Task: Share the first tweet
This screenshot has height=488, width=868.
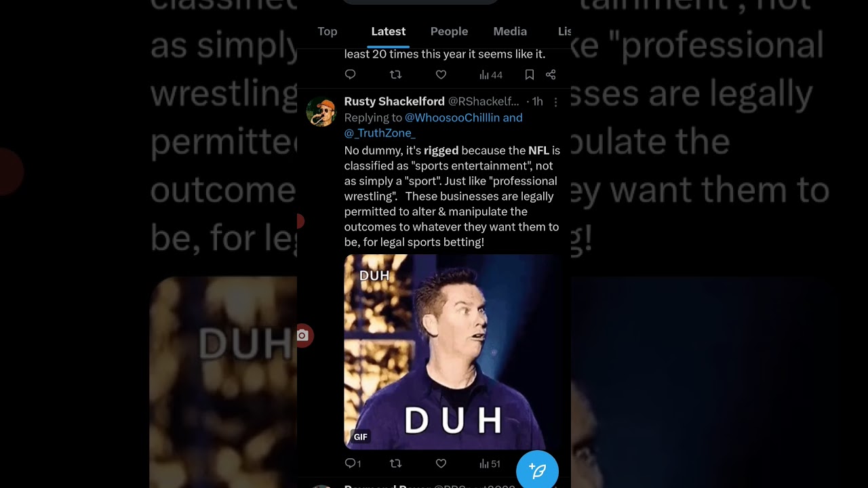Action: tap(551, 75)
